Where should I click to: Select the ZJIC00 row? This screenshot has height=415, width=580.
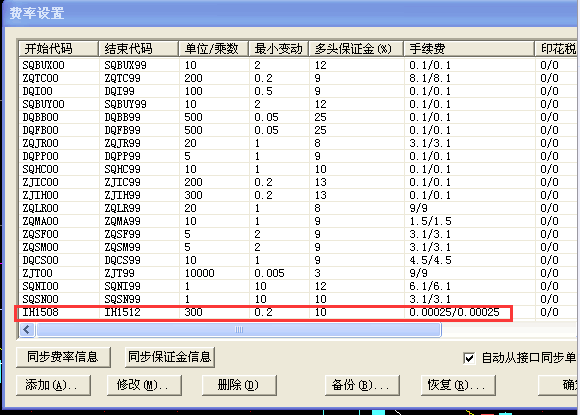[x=298, y=182]
